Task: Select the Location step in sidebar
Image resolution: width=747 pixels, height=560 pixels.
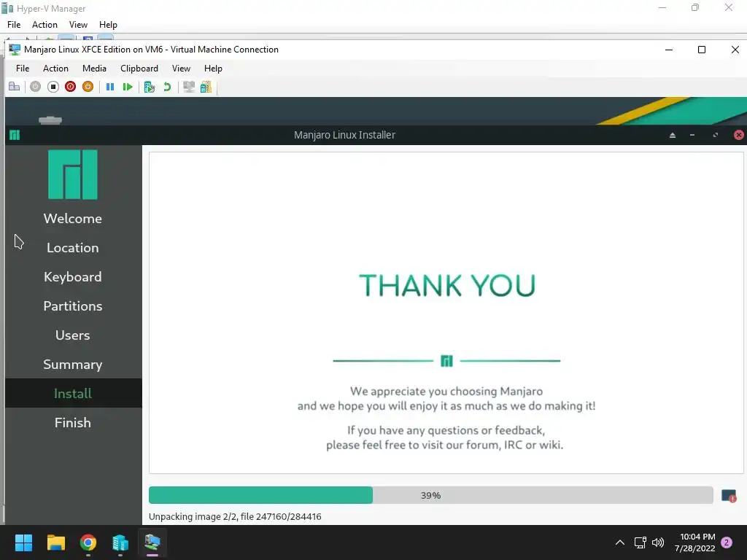Action: (73, 248)
